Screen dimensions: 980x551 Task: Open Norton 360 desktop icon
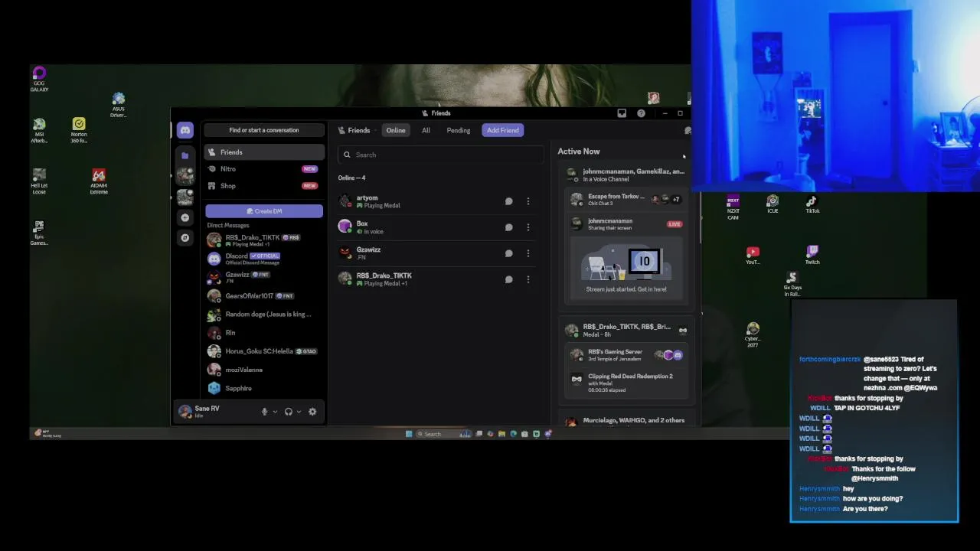tap(79, 130)
